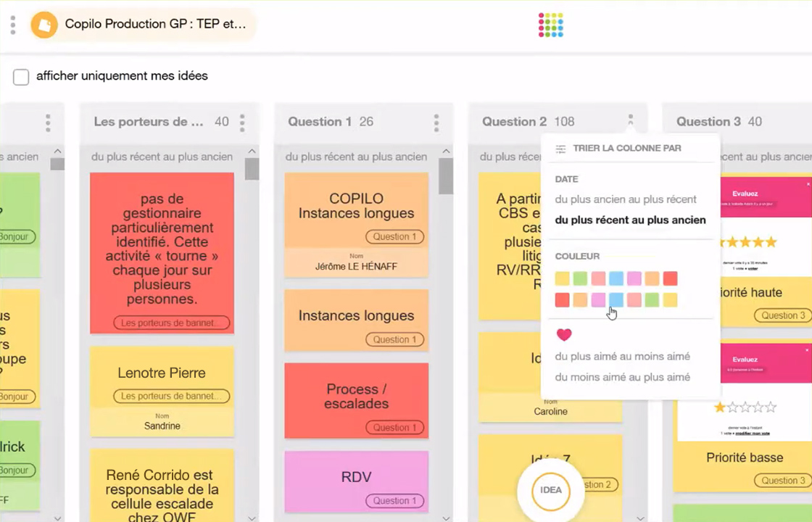The width and height of the screenshot is (812, 522).
Task: Select du moins aimé au plus aimé
Action: (x=623, y=377)
